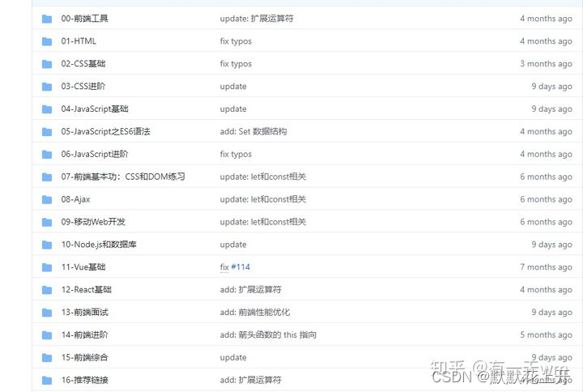Viewport: 583px width, 392px height.
Task: Click '4 months ago' on 00-前端工具 row
Action: tap(547, 19)
